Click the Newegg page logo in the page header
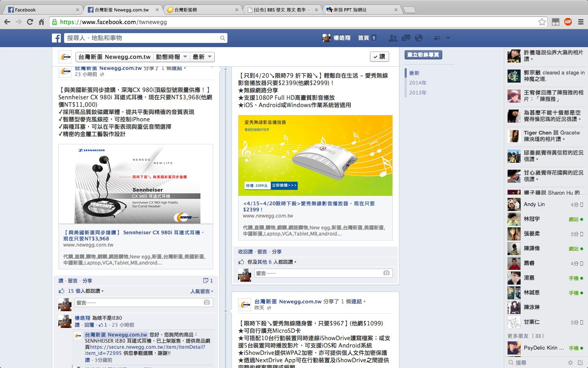 coord(65,57)
